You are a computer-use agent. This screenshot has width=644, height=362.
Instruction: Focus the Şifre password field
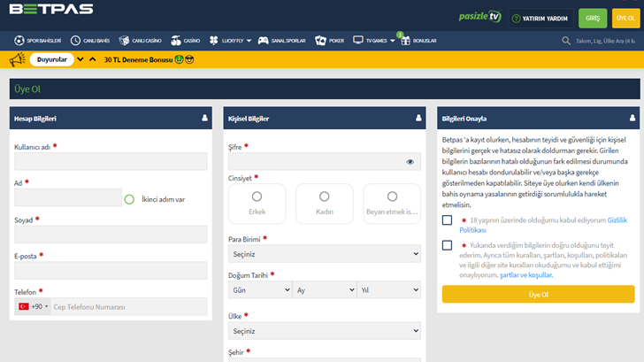point(325,161)
